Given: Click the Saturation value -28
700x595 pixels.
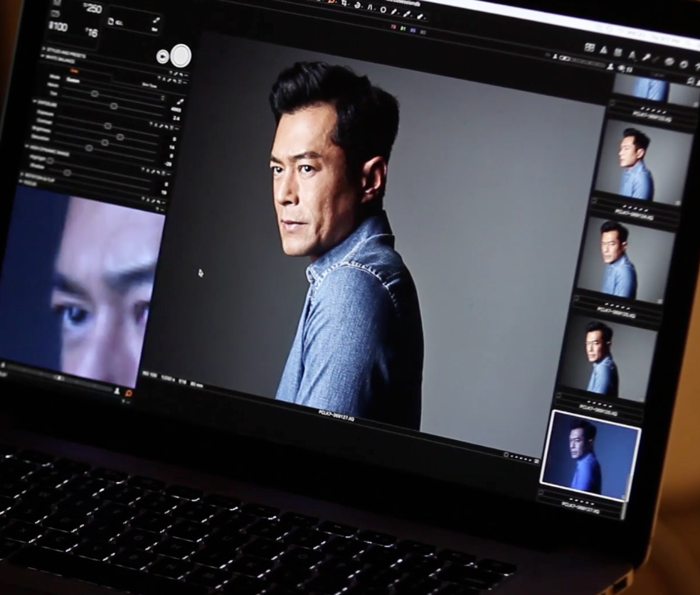Looking at the screenshot, I should tap(168, 164).
